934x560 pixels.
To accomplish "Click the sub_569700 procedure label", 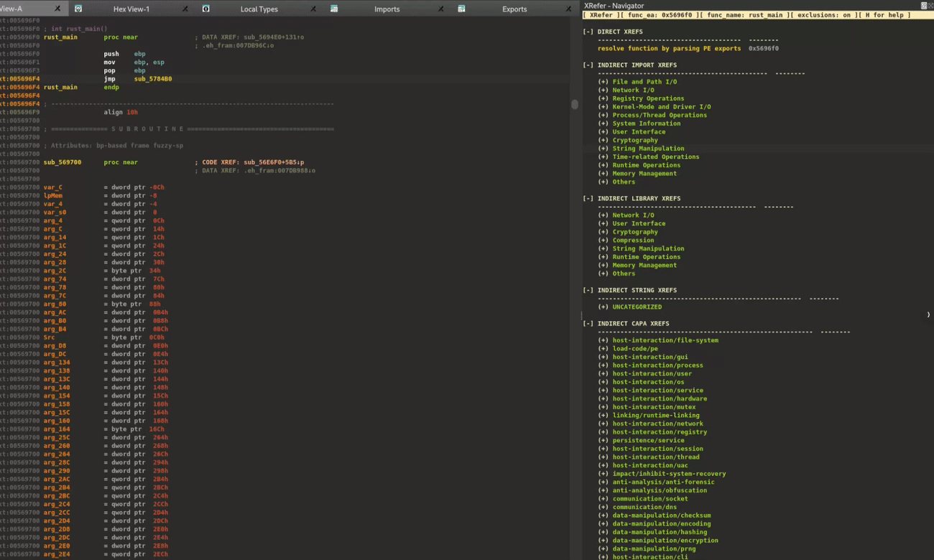I will click(x=63, y=162).
